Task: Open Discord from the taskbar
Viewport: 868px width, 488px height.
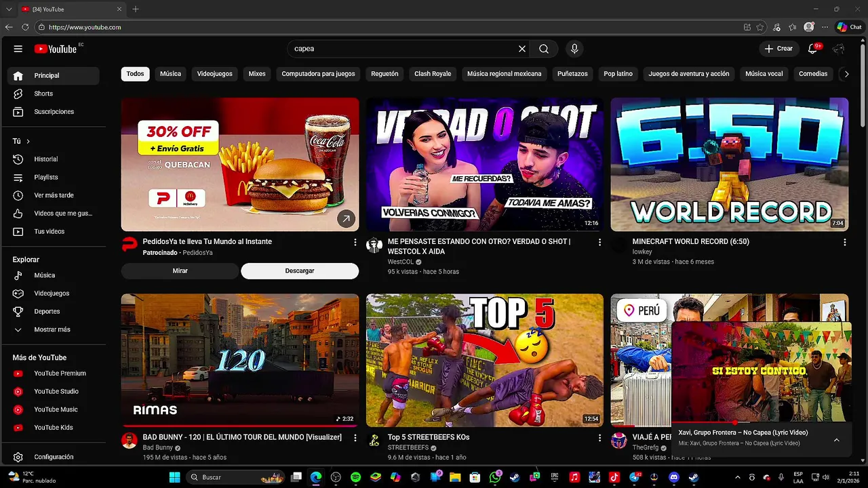Action: coord(673,477)
